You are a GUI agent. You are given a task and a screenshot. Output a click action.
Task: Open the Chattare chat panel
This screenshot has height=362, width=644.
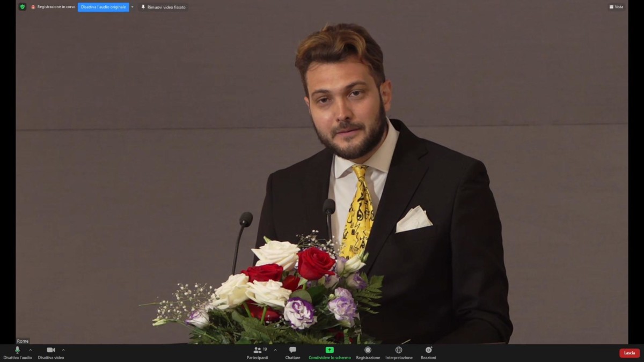point(292,350)
